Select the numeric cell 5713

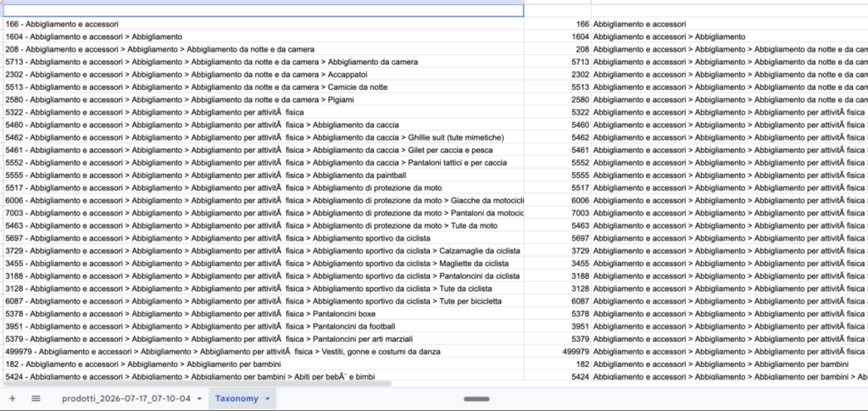tap(558, 62)
